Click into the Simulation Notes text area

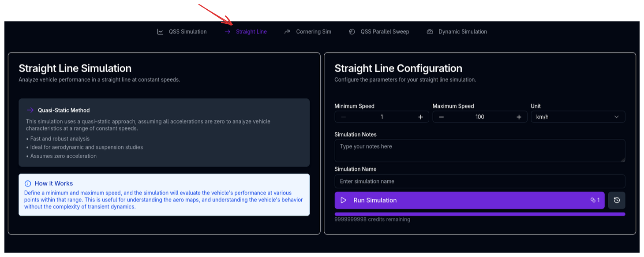pyautogui.click(x=479, y=150)
